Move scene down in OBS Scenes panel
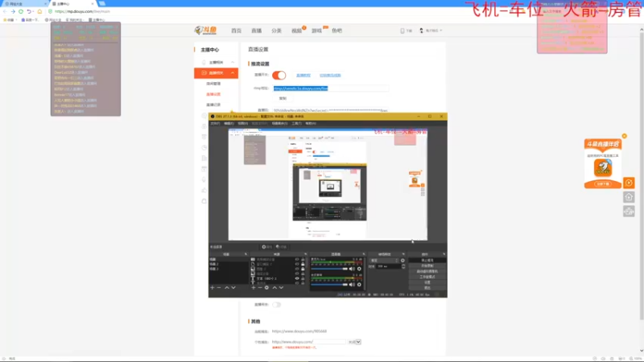Screen dimensions: 644x362 233,288
